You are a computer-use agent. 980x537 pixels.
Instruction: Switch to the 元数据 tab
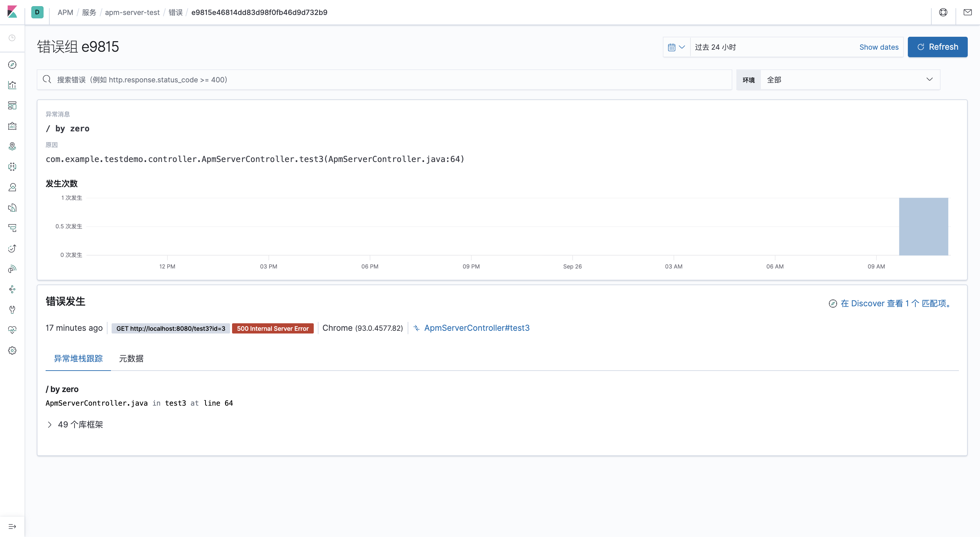131,358
